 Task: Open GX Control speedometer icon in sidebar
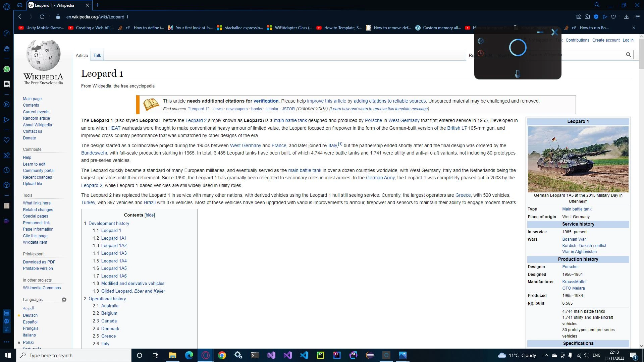point(7,34)
